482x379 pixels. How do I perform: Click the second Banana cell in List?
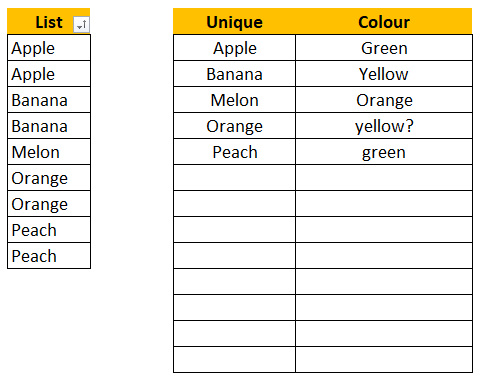click(x=49, y=126)
